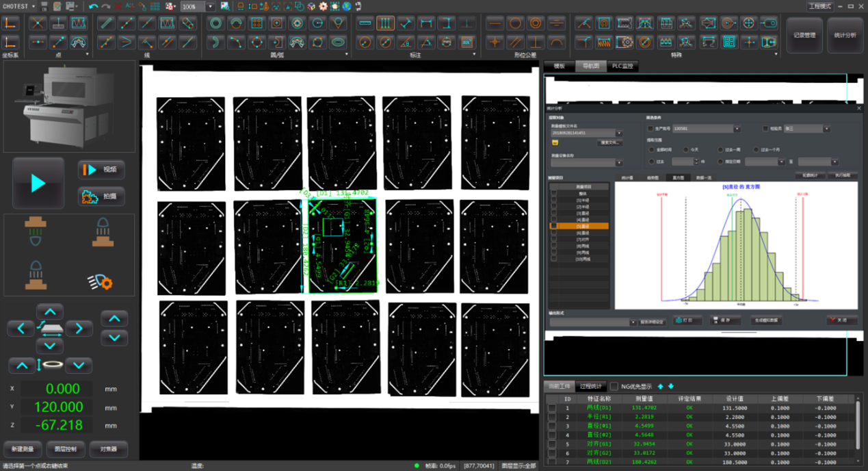Select the intersection point tool icon
Screen dimensions: 868x471
point(37,23)
